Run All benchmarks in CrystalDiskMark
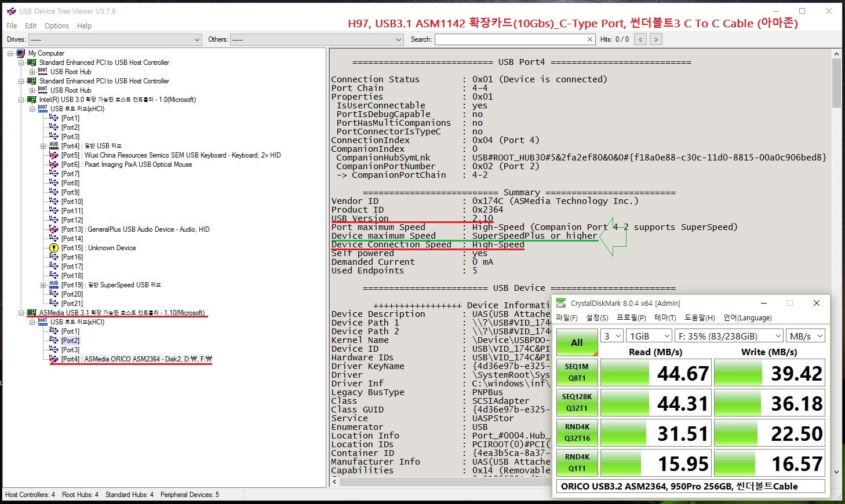The width and height of the screenshot is (845, 504). pos(577,342)
